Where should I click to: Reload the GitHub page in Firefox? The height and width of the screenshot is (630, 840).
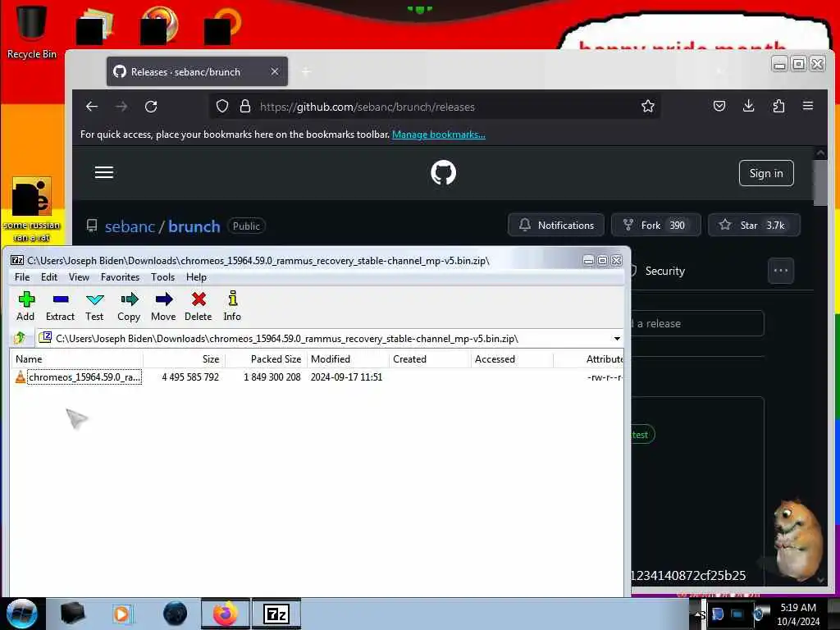(x=151, y=107)
